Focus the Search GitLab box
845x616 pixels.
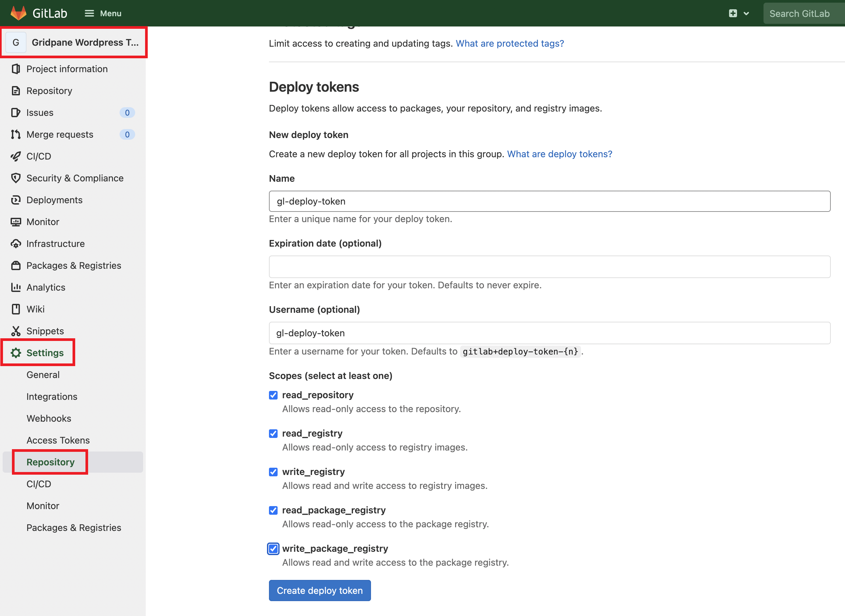tap(802, 14)
